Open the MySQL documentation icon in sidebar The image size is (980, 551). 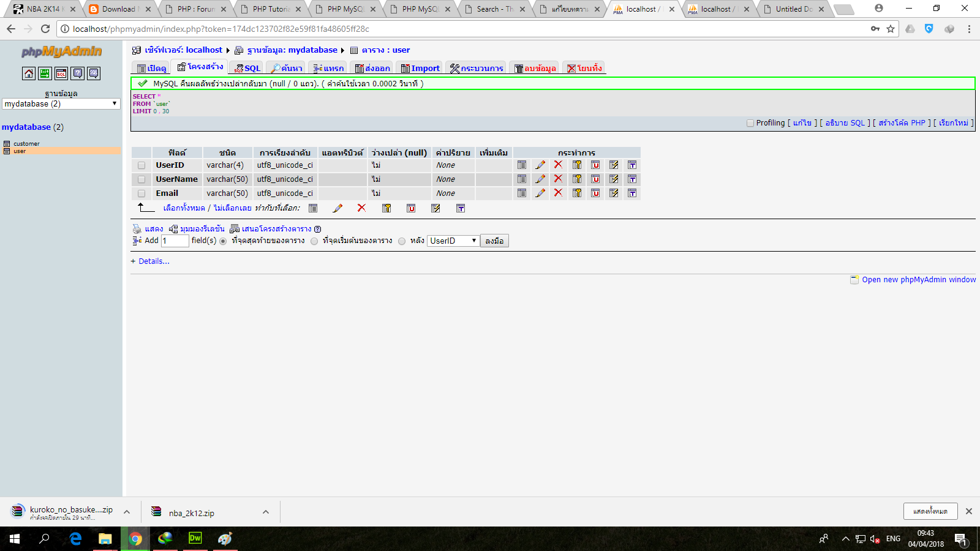94,73
